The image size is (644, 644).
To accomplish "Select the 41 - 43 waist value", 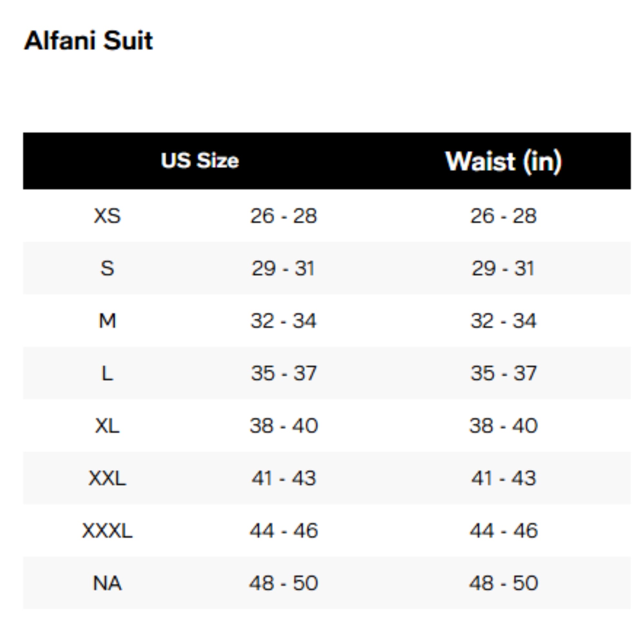I will 503,478.
